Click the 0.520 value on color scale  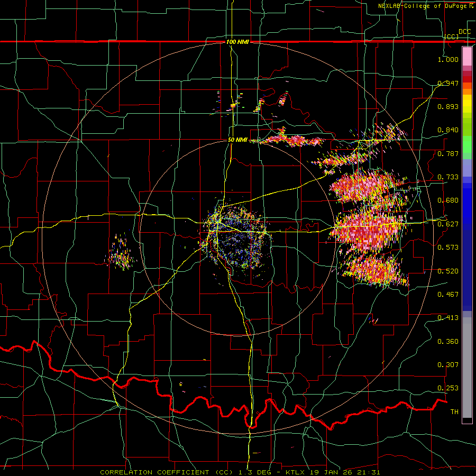coord(448,271)
